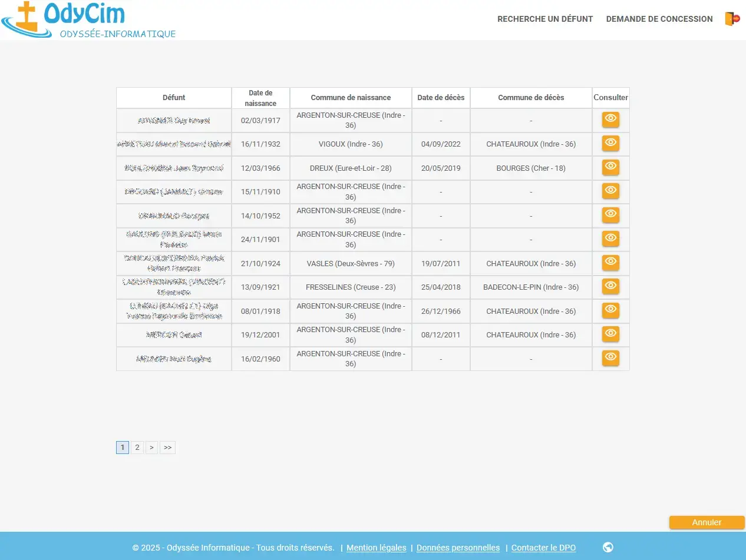Consult the record born 15/11/1910
The image size is (746, 560).
[610, 191]
